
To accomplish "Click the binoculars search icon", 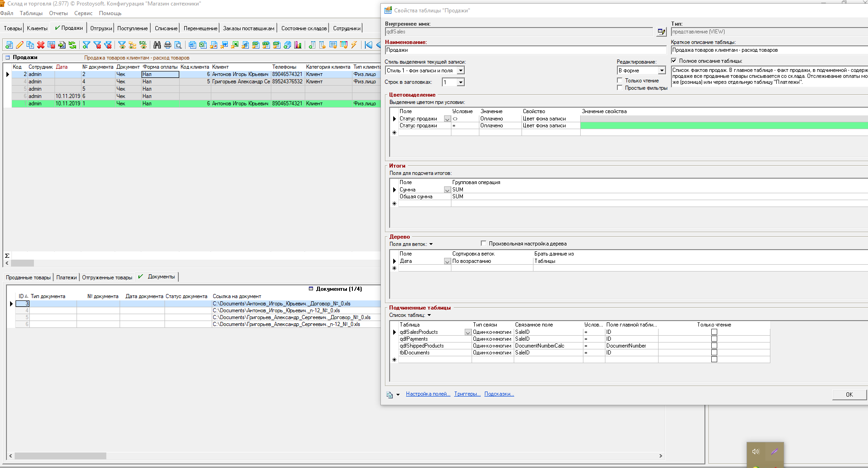I will (x=157, y=45).
